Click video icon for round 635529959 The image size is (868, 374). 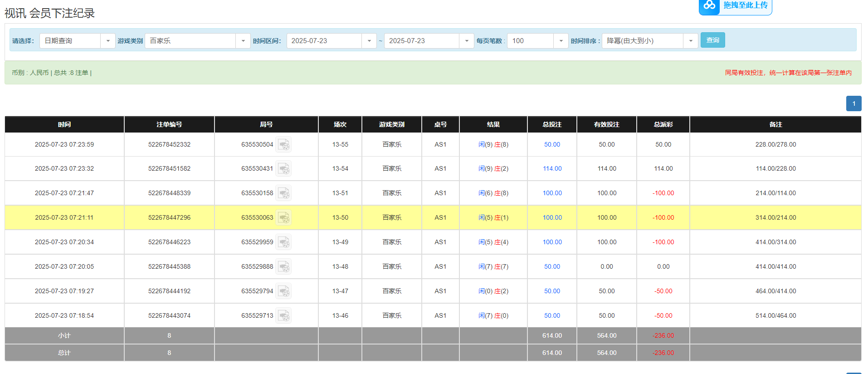pos(284,242)
